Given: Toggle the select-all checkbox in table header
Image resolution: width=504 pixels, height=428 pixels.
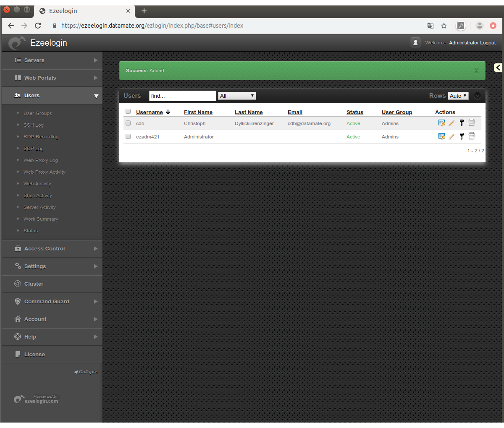Looking at the screenshot, I should 128,112.
